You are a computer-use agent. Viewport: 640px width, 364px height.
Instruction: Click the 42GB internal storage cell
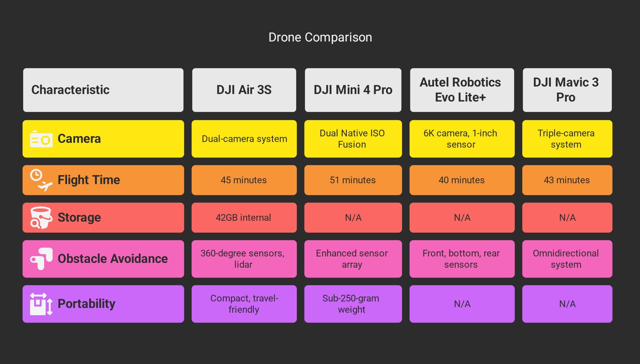[244, 217]
